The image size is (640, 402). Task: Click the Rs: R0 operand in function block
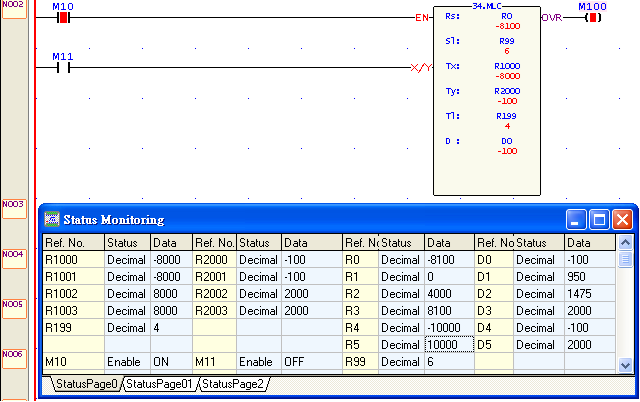507,16
